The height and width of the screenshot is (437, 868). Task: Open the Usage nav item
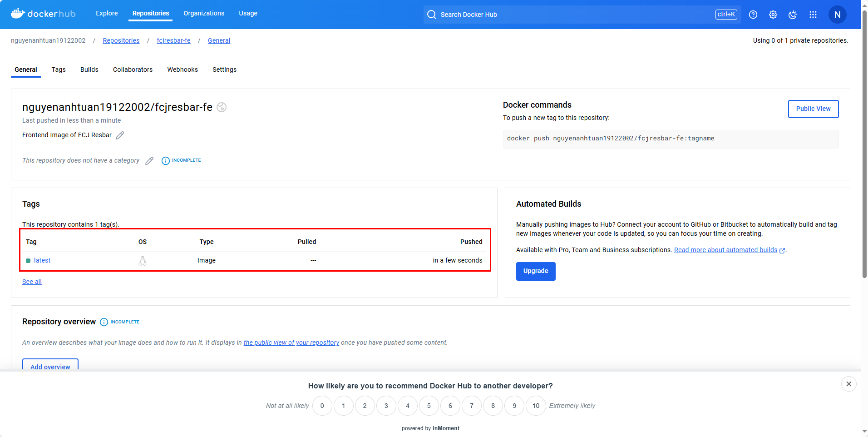[248, 13]
